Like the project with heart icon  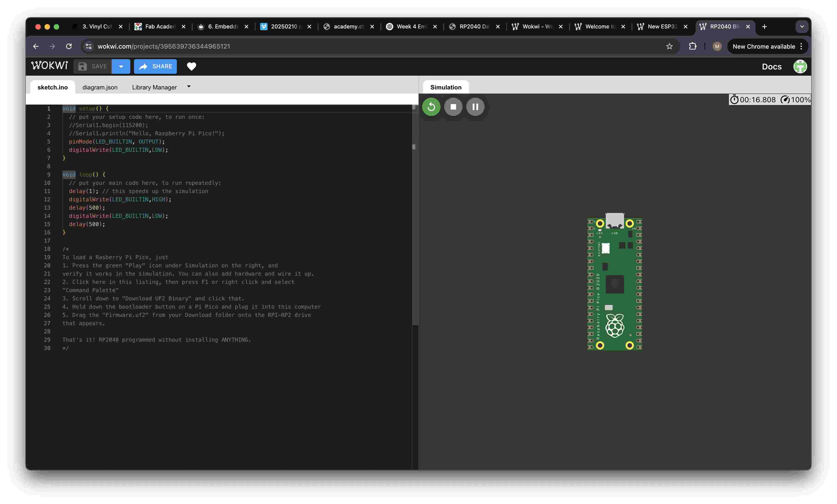coord(192,66)
